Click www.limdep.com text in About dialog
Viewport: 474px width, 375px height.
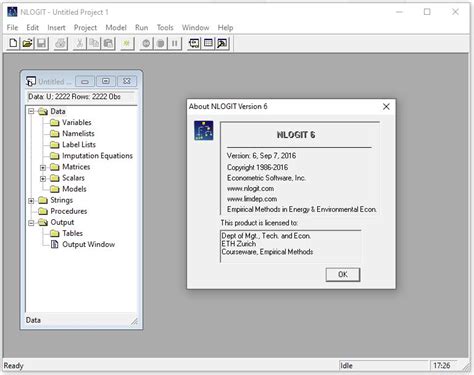coord(252,199)
